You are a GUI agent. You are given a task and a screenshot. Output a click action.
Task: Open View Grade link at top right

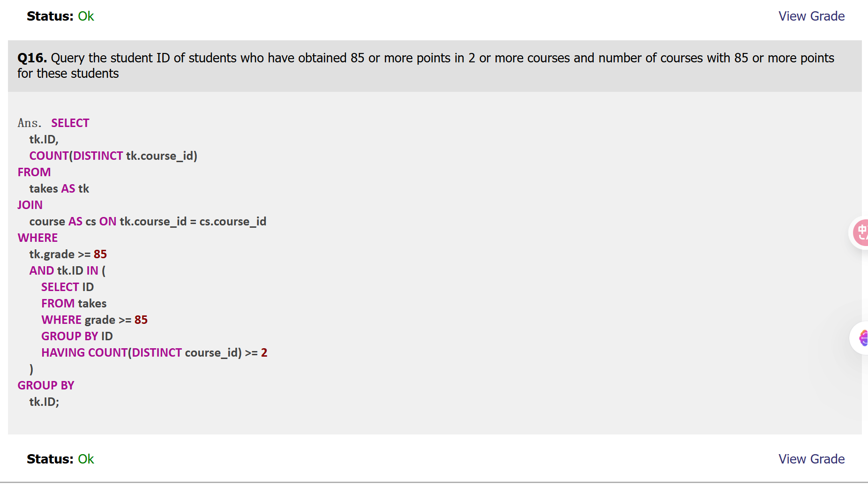click(811, 16)
